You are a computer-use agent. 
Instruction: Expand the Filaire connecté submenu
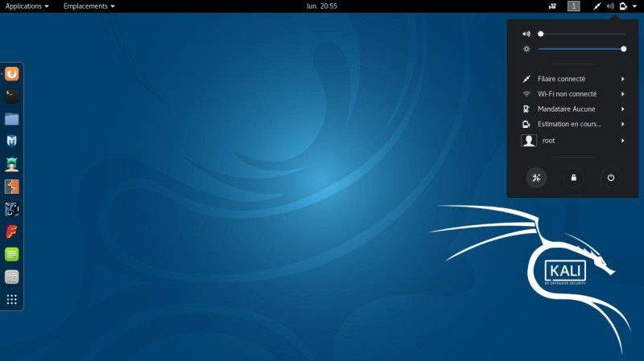(573, 79)
